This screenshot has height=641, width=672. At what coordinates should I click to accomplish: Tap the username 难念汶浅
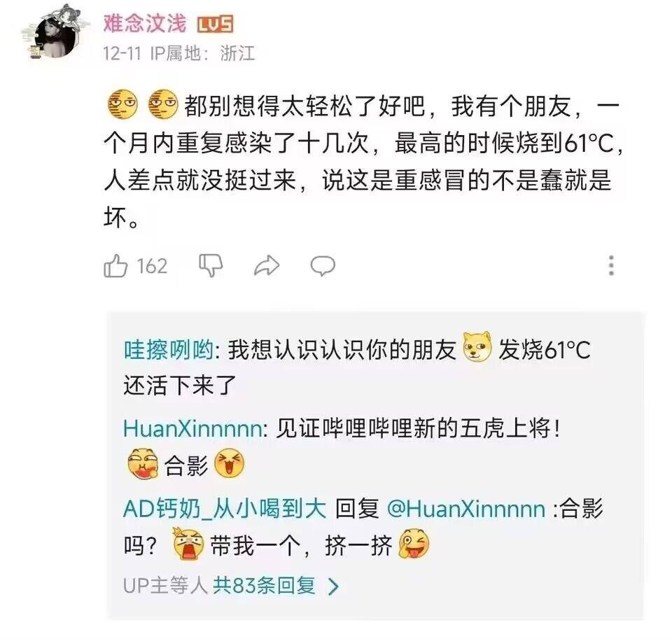point(145,24)
